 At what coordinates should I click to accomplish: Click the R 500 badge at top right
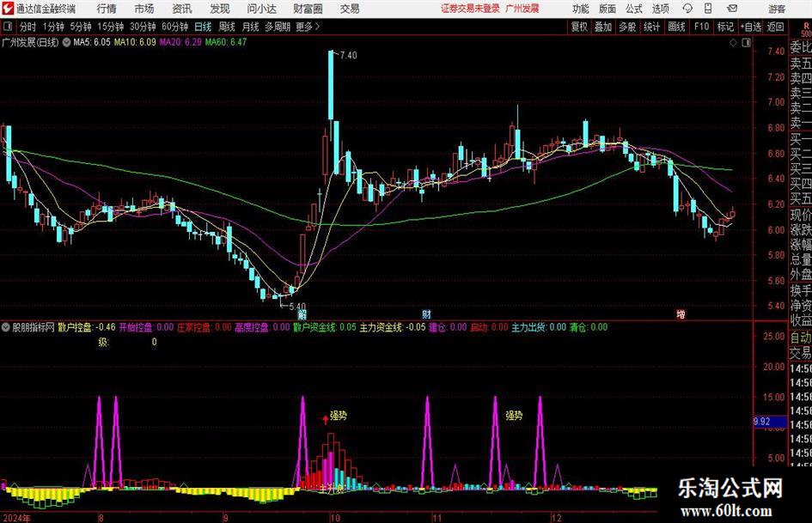(x=806, y=29)
